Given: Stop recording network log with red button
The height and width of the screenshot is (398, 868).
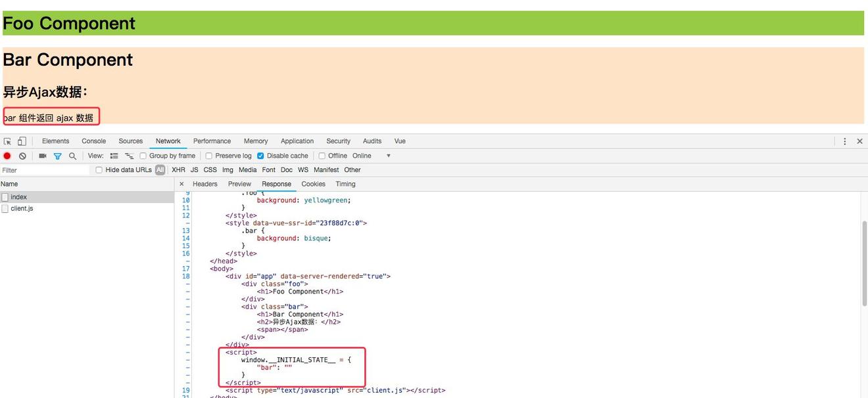Looking at the screenshot, I should [7, 156].
